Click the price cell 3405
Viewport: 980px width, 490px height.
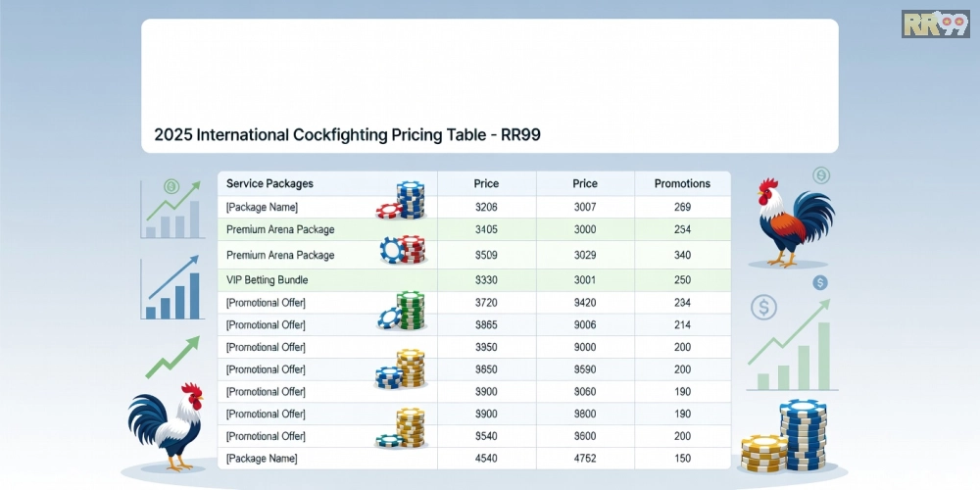point(486,229)
